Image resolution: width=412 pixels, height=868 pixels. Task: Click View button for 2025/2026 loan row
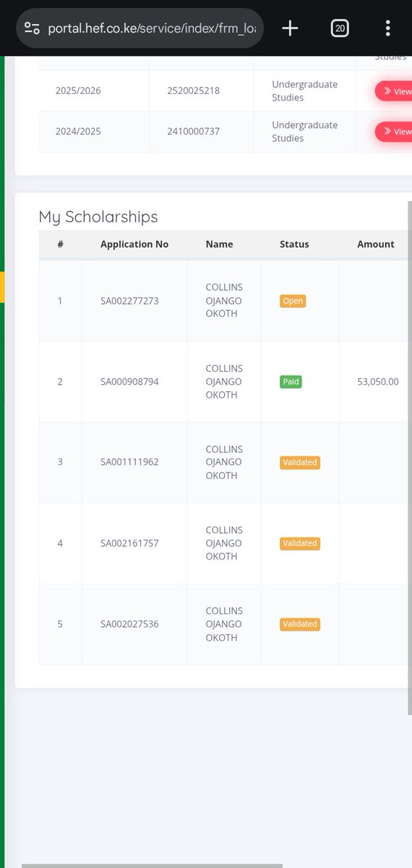click(x=394, y=91)
